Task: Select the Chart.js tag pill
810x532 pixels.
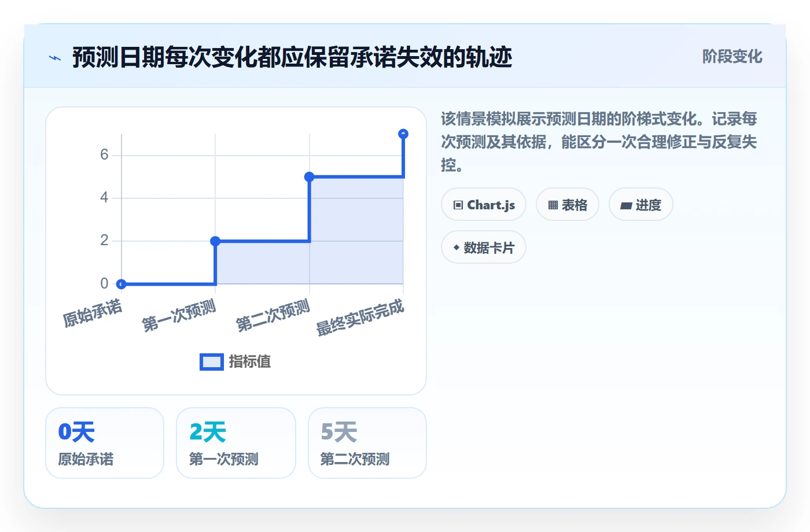Action: pyautogui.click(x=484, y=205)
